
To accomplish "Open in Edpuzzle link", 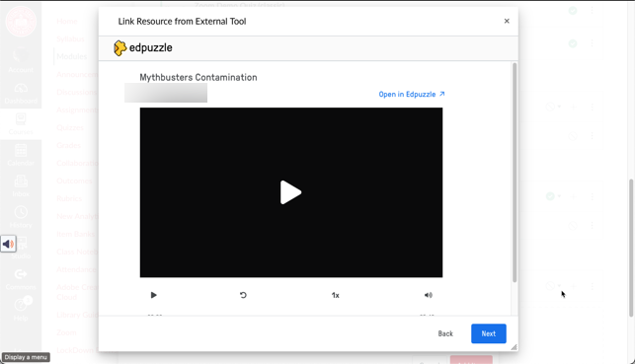I will click(412, 95).
